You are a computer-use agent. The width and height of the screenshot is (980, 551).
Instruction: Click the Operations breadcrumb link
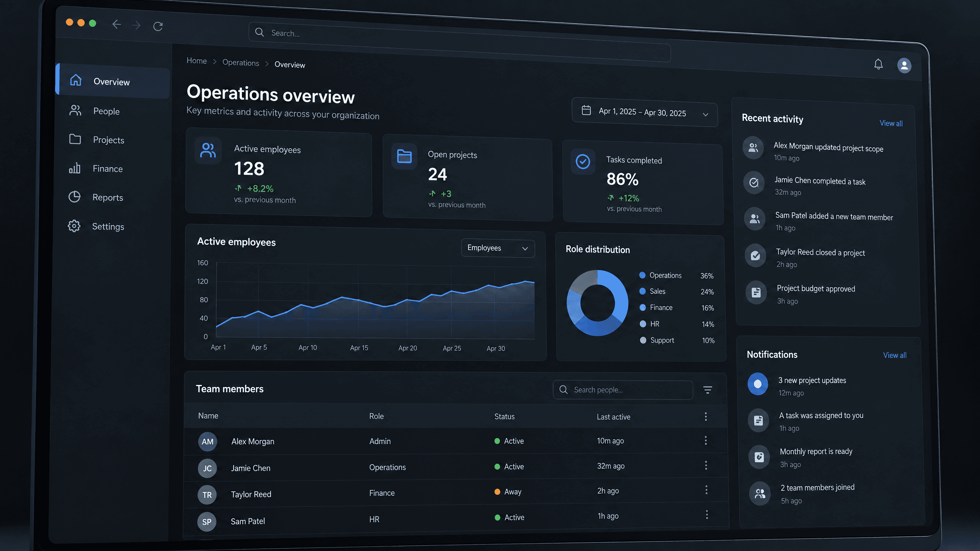pyautogui.click(x=241, y=63)
